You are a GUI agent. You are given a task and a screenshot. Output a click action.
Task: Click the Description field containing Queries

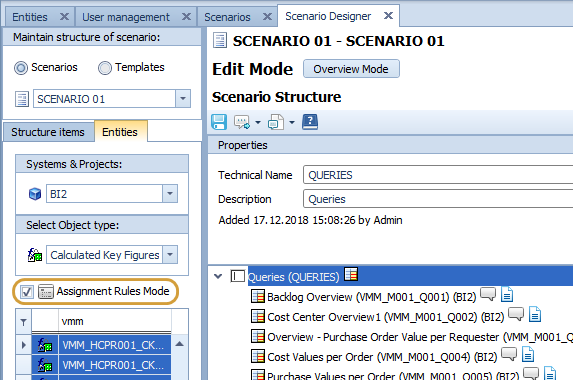pyautogui.click(x=438, y=199)
